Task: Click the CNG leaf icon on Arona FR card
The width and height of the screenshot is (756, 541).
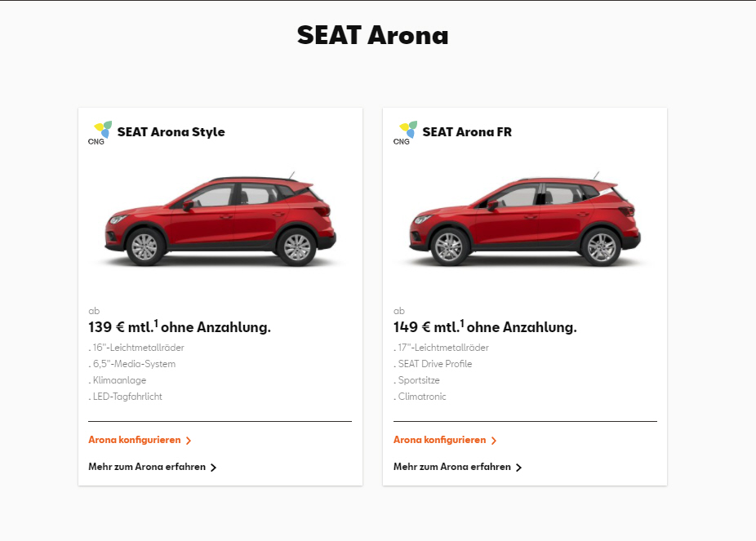Action: click(407, 131)
